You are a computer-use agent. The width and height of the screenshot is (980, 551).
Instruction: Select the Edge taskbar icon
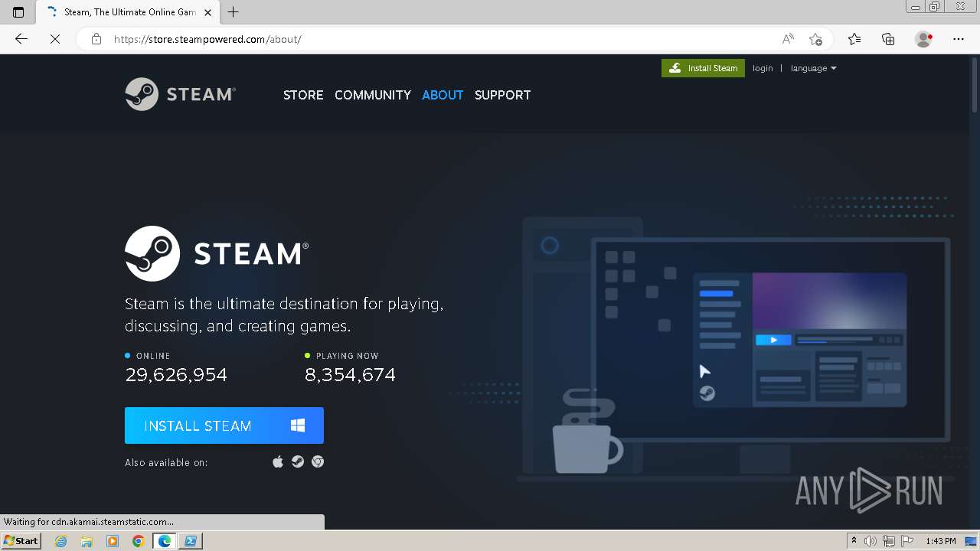tap(165, 541)
